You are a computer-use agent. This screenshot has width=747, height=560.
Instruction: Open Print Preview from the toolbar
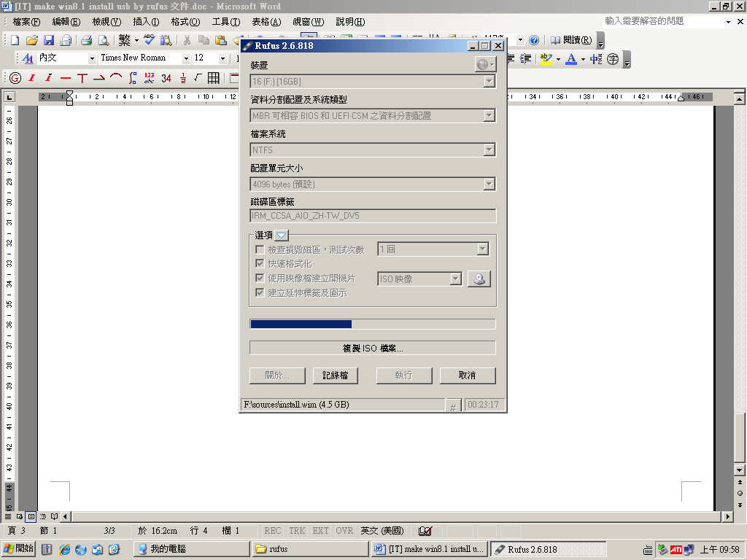click(x=104, y=41)
